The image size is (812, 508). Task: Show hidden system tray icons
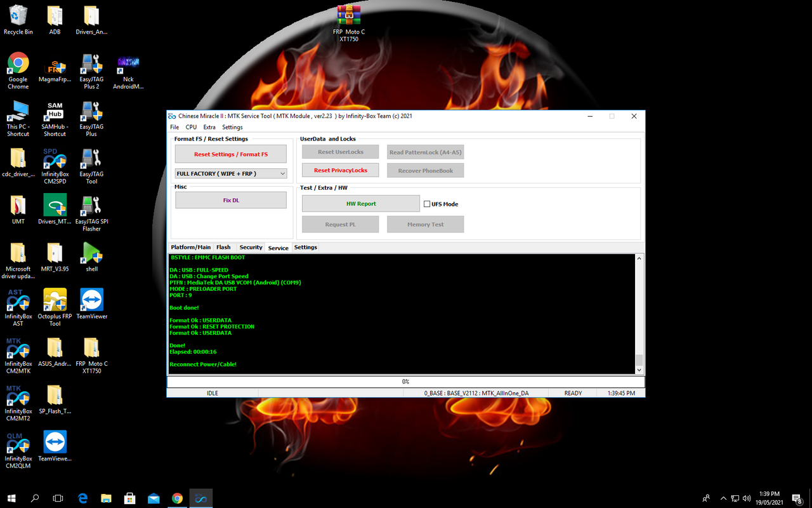click(x=723, y=498)
